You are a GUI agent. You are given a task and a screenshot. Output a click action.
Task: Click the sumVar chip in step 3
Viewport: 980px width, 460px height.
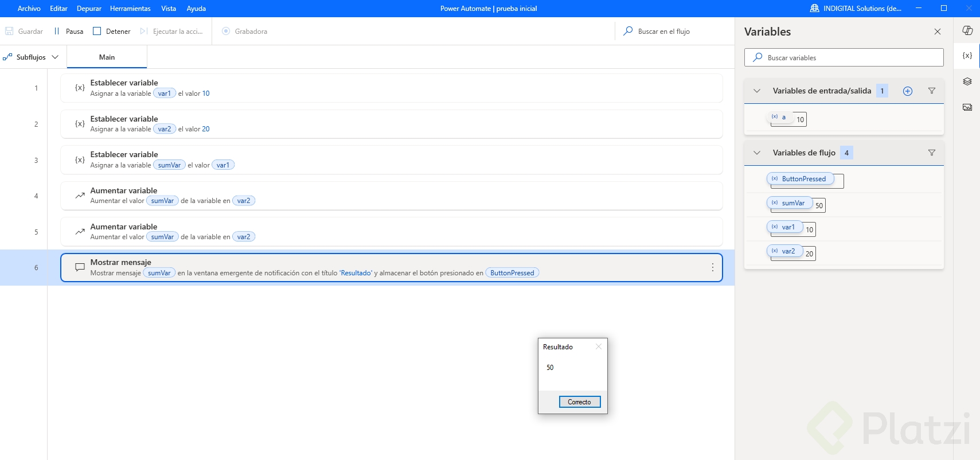[169, 165]
